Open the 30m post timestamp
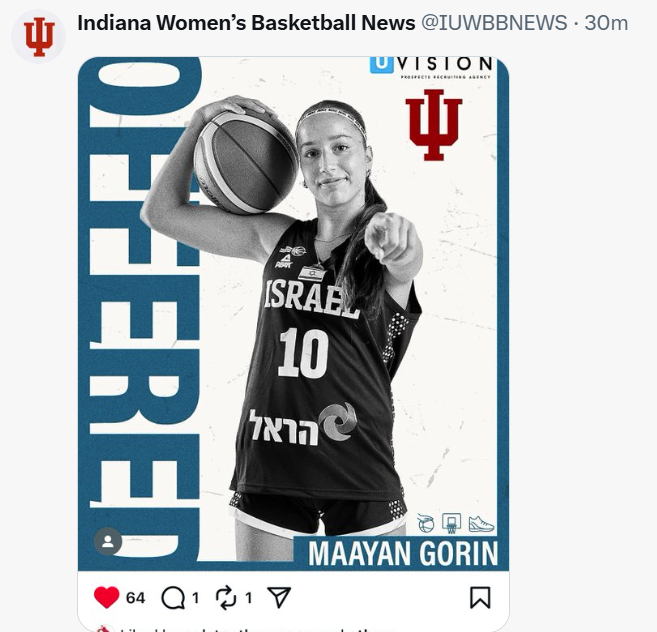 pyautogui.click(x=606, y=23)
